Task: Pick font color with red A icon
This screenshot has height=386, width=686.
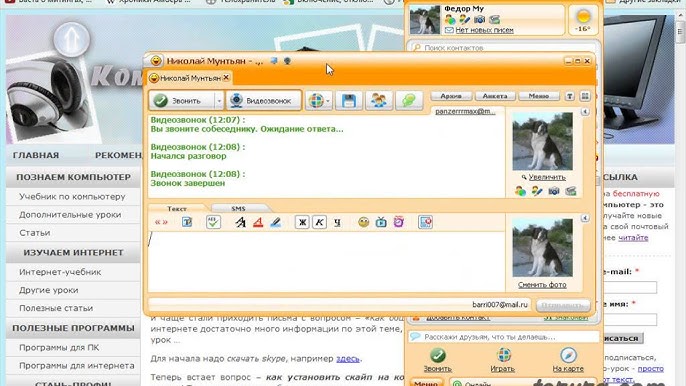Action: 258,222
